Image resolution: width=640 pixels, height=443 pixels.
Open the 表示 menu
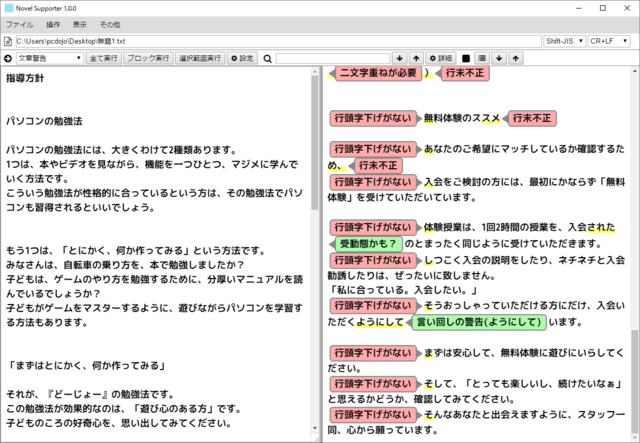[80, 23]
